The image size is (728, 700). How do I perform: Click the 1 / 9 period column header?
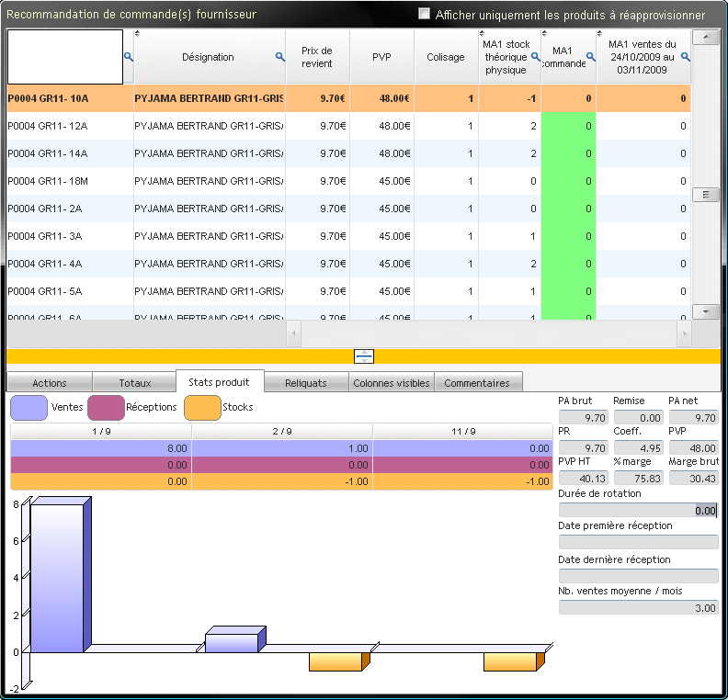coord(101,432)
